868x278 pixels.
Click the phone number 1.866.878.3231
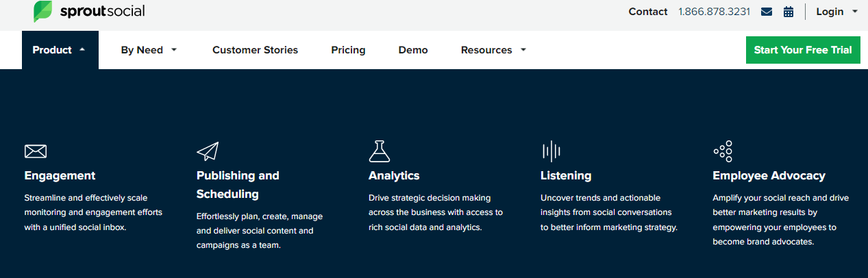(715, 12)
